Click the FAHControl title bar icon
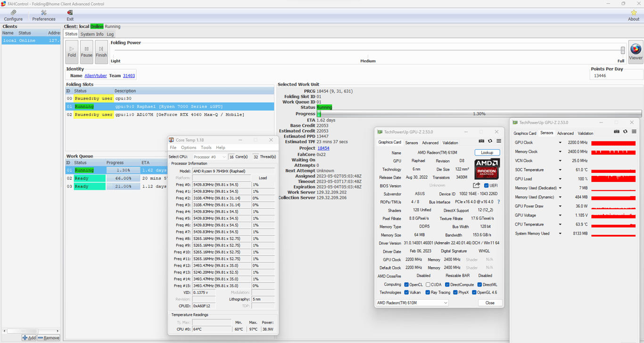Viewport: 644px width, 343px height. click(x=4, y=4)
